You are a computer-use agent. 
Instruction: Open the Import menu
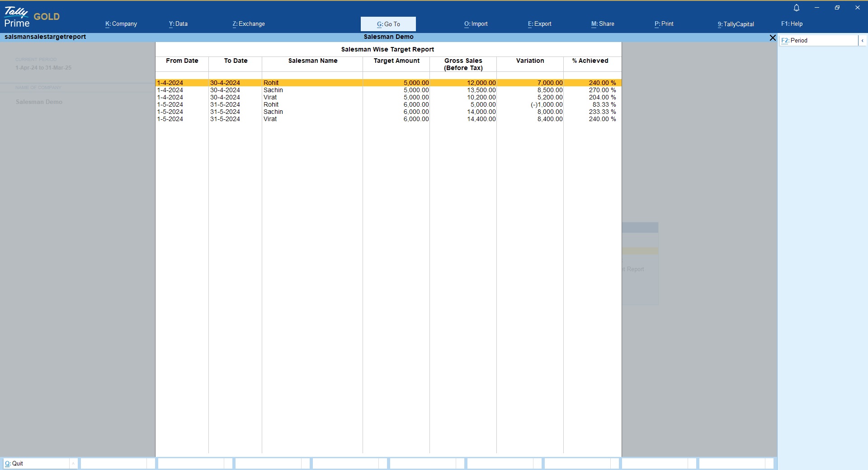[x=476, y=24]
